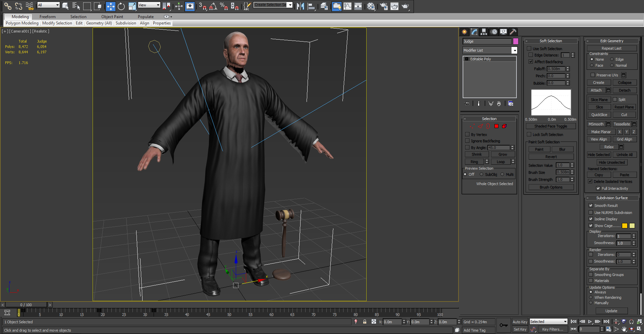Switch to the Hierarchy command panel tab
This screenshot has width=644, height=334.
click(484, 32)
